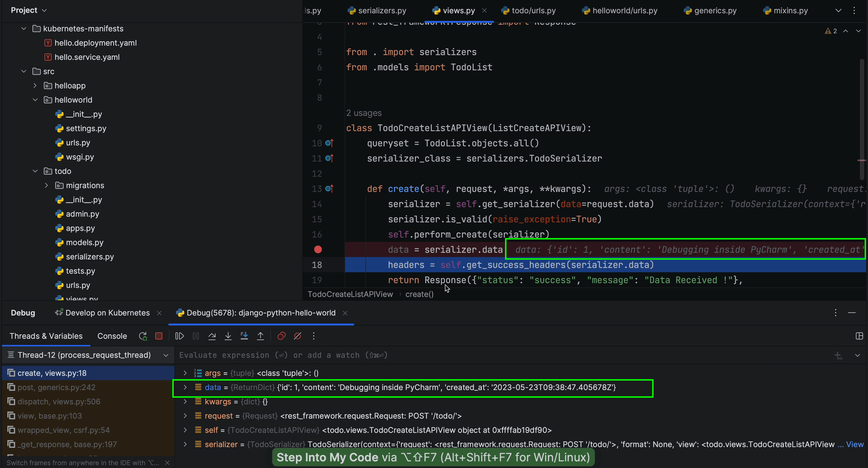Viewport: 868px width, 468px height.
Task: Stop the debug session
Action: tap(159, 336)
